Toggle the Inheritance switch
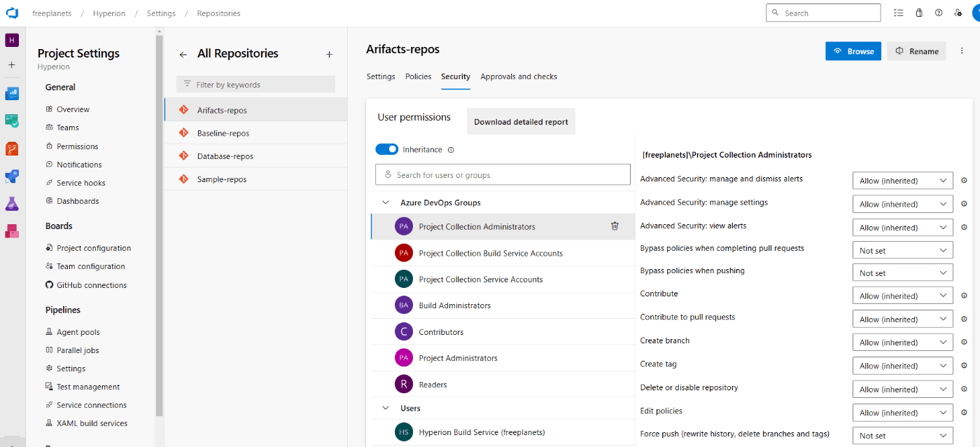 pyautogui.click(x=386, y=149)
